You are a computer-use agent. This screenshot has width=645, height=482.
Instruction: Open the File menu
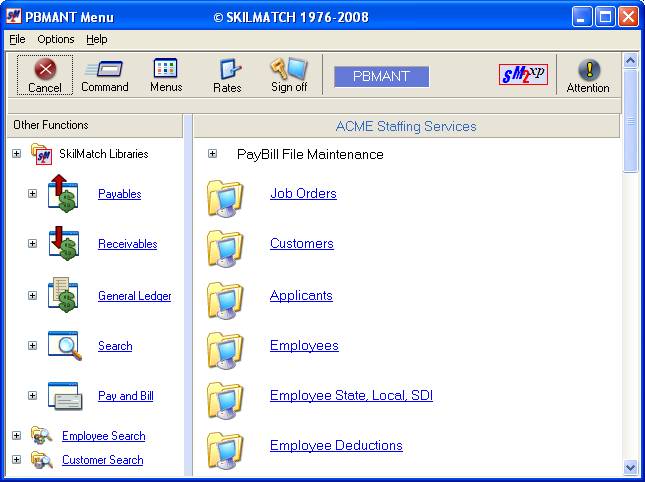pos(17,39)
